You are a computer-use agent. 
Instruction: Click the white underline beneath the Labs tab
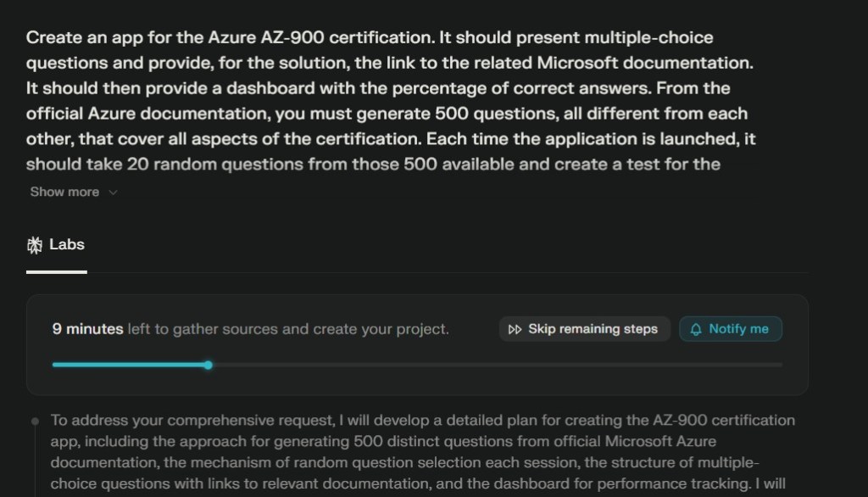coord(56,272)
